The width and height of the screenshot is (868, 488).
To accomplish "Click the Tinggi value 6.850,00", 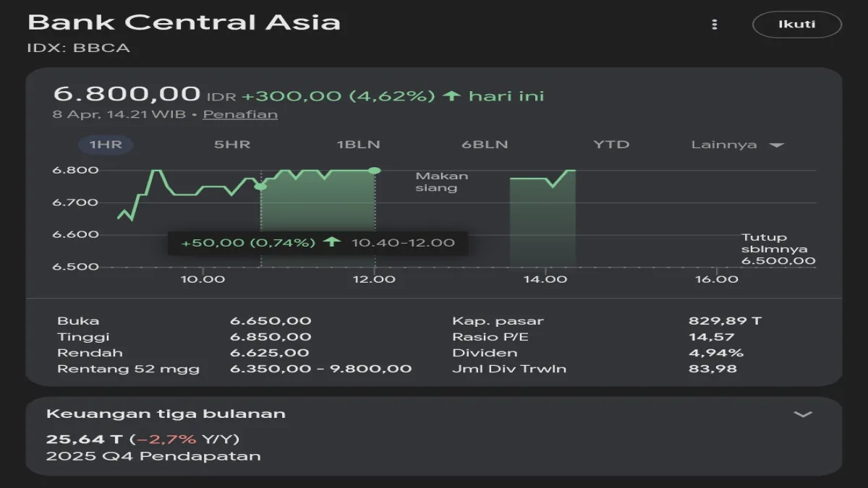I will [271, 337].
